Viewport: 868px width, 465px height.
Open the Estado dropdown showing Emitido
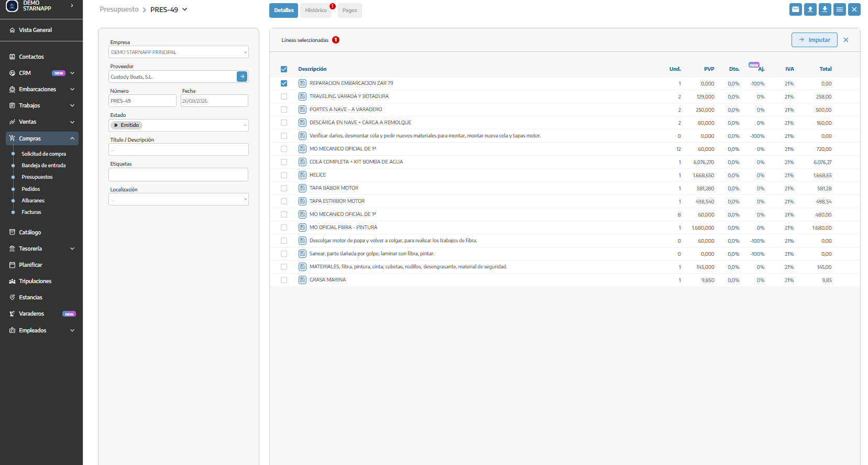(179, 125)
